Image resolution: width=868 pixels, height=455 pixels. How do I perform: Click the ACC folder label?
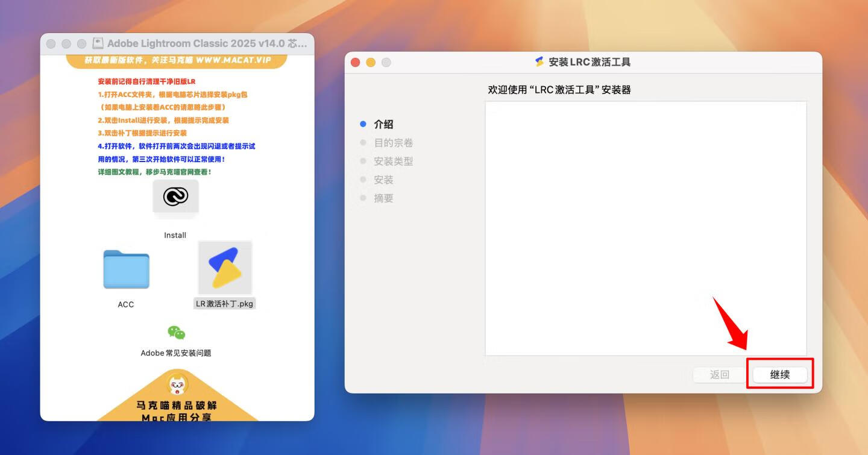tap(126, 304)
